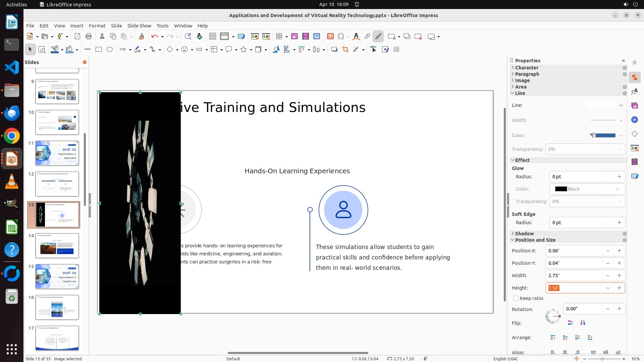Expand the Shadow section
Screen dimensions: 644x362
click(x=524, y=234)
